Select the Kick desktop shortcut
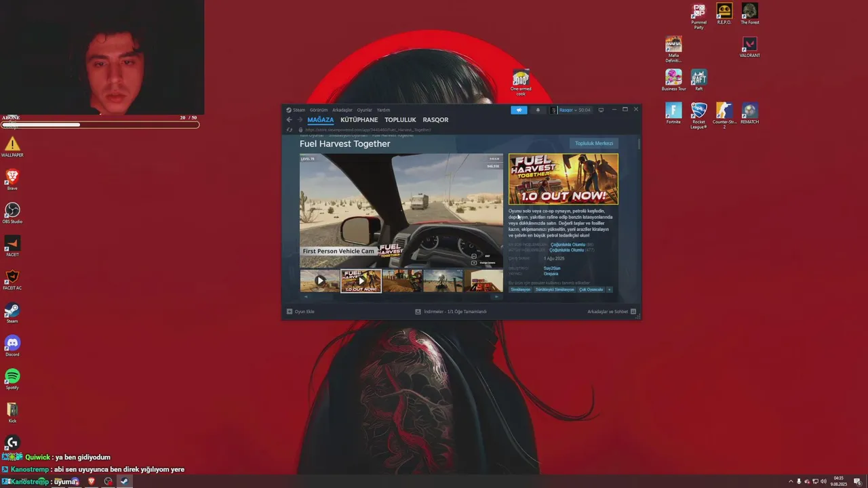The width and height of the screenshot is (868, 488). click(12, 413)
